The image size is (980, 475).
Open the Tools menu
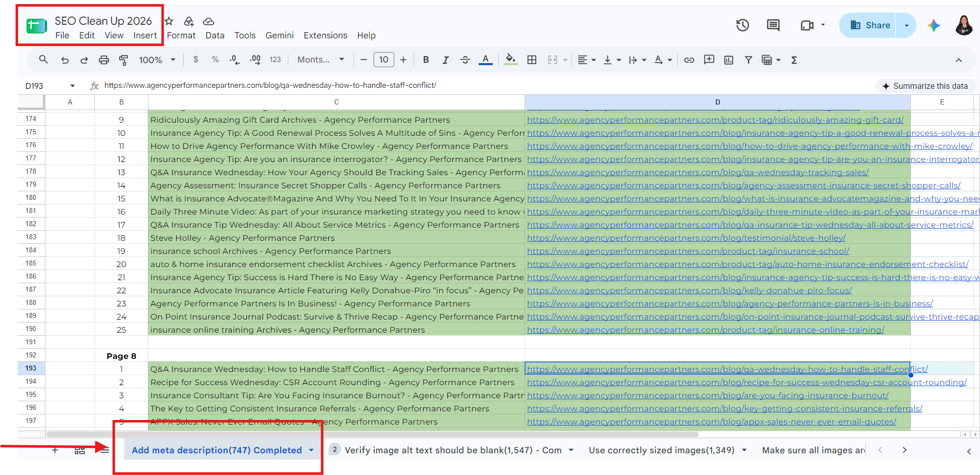(x=245, y=35)
